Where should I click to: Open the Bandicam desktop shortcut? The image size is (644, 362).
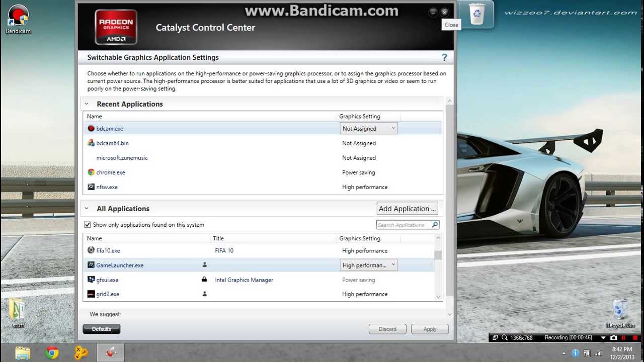(18, 20)
